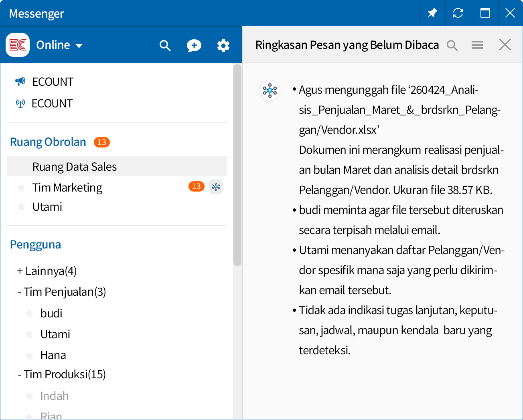Click the 'Ringkasan Pesan yang Belum Dibaca' title

(x=347, y=45)
